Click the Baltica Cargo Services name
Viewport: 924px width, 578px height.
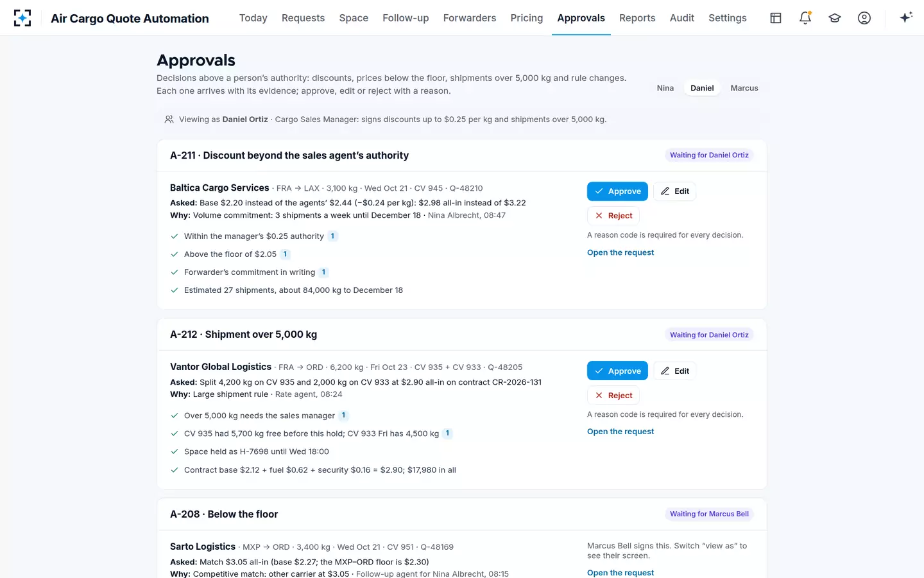click(x=219, y=188)
